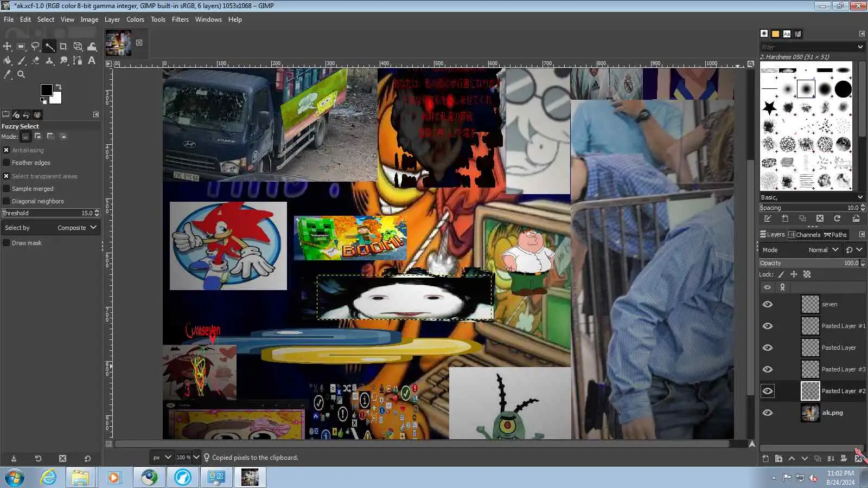Click the foreground color swatch
868x488 pixels.
pos(47,89)
